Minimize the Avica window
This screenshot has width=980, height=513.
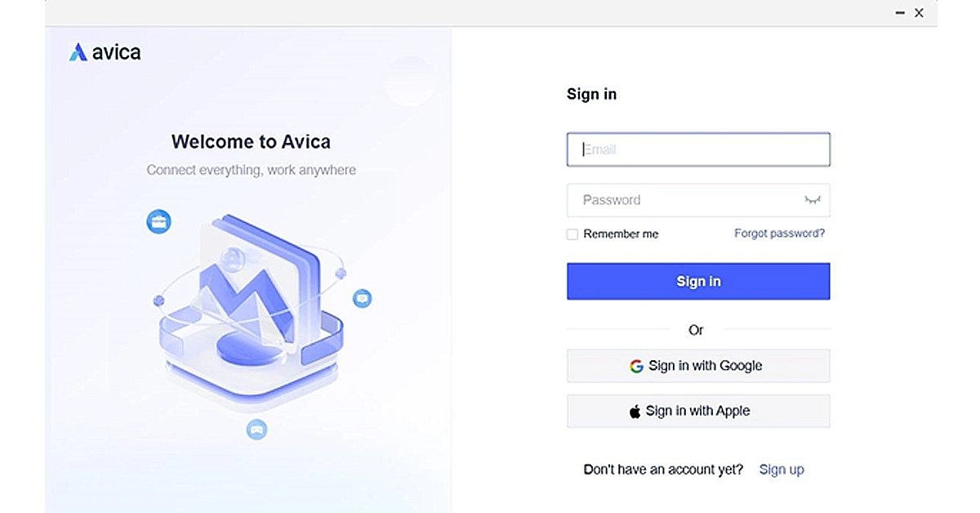900,13
